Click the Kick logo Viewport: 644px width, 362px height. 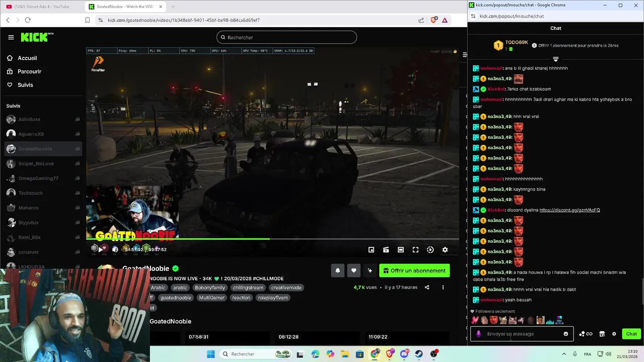pyautogui.click(x=37, y=37)
